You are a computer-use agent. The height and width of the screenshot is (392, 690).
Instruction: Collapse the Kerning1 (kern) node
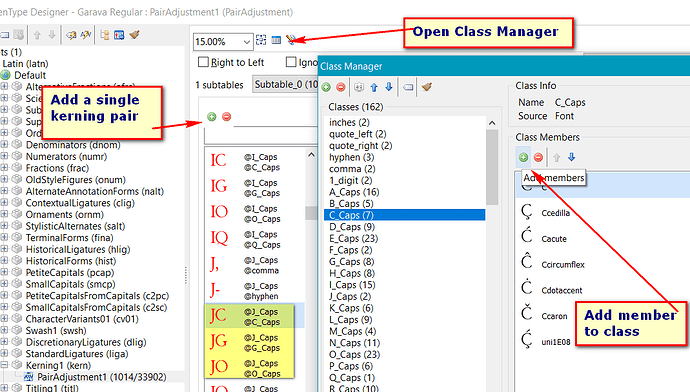[x=4, y=365]
